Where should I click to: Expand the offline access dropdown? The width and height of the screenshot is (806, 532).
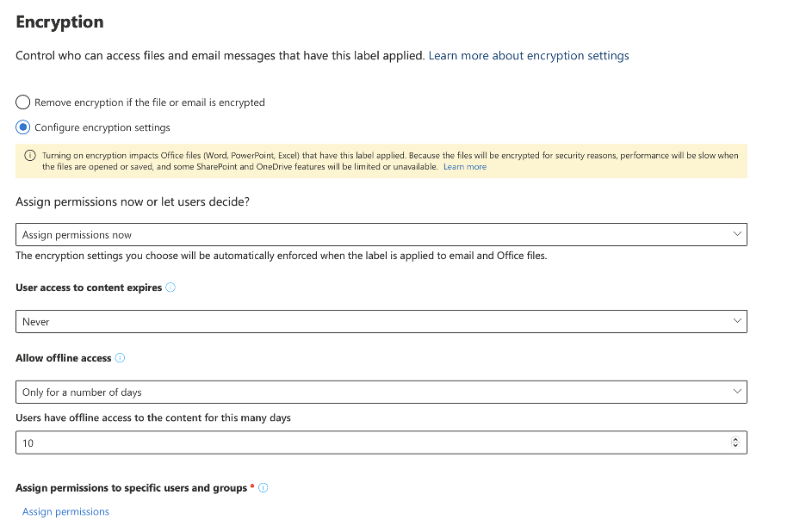[x=381, y=392]
